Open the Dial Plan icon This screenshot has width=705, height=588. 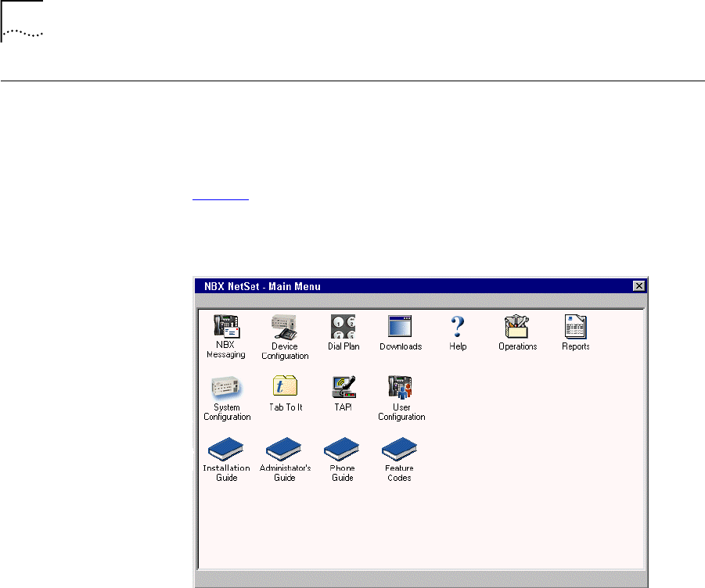343,327
